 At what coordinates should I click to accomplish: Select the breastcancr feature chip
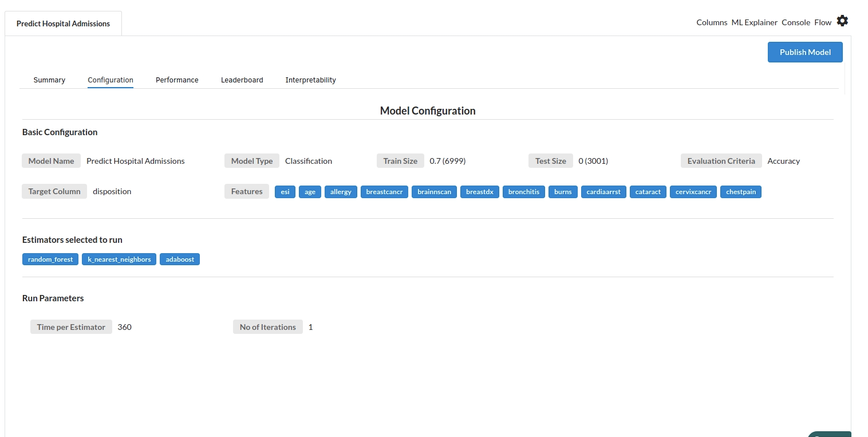coord(384,192)
